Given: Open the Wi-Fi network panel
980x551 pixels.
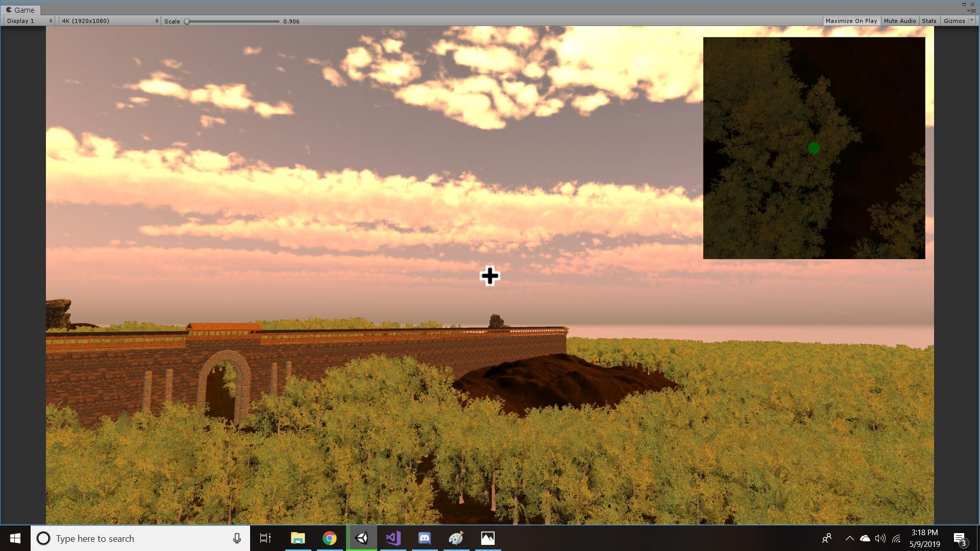Looking at the screenshot, I should pyautogui.click(x=896, y=538).
